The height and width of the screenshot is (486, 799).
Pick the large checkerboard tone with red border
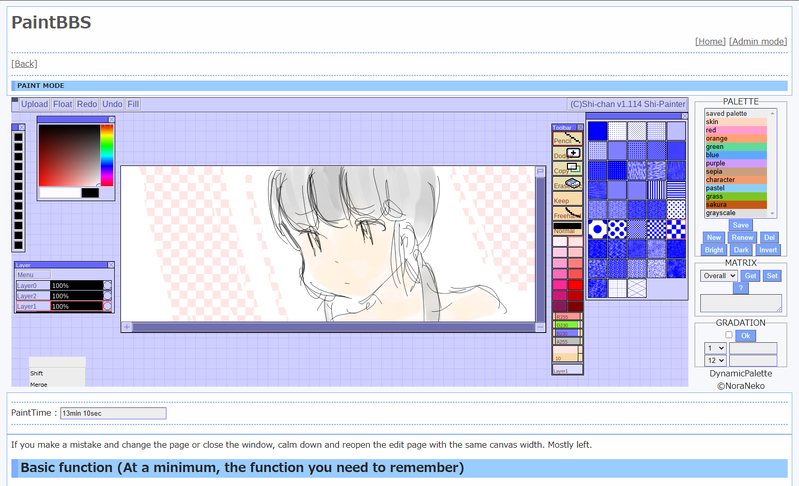676,229
